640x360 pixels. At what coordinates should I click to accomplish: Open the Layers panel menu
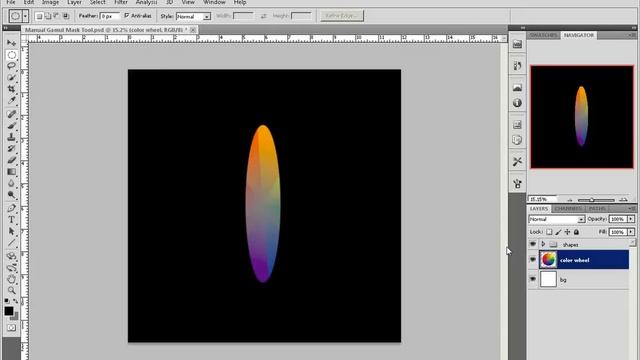pos(631,209)
